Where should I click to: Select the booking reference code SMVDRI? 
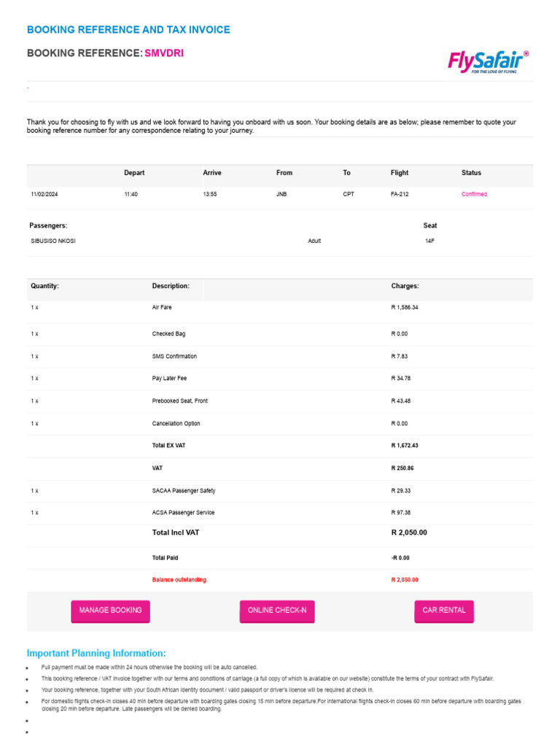[x=164, y=53]
